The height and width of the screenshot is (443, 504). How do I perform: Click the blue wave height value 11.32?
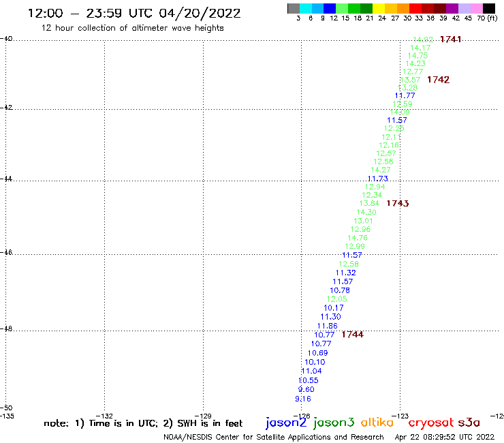coord(346,273)
